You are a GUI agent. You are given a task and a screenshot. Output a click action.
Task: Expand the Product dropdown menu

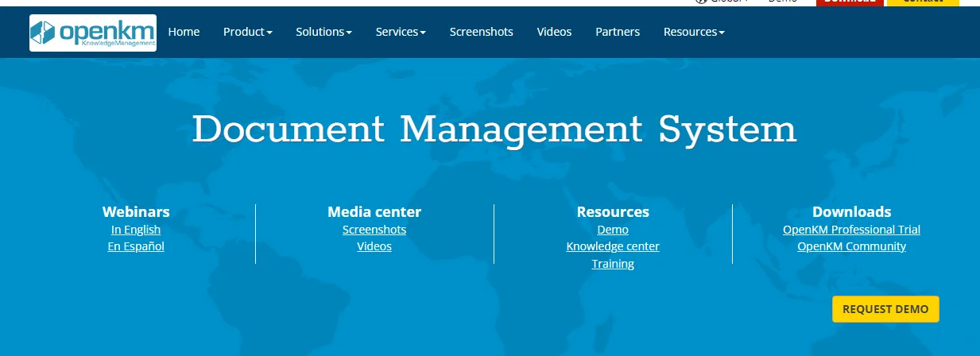[248, 32]
